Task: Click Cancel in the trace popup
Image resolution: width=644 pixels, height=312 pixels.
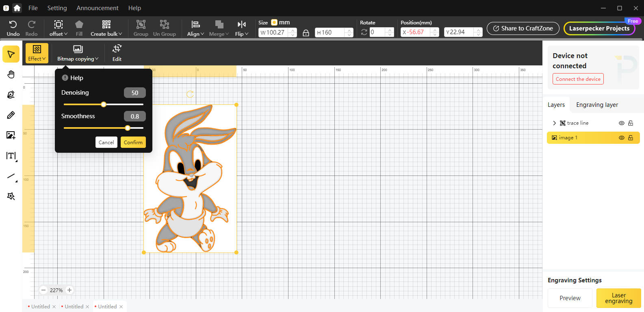Action: pos(106,142)
